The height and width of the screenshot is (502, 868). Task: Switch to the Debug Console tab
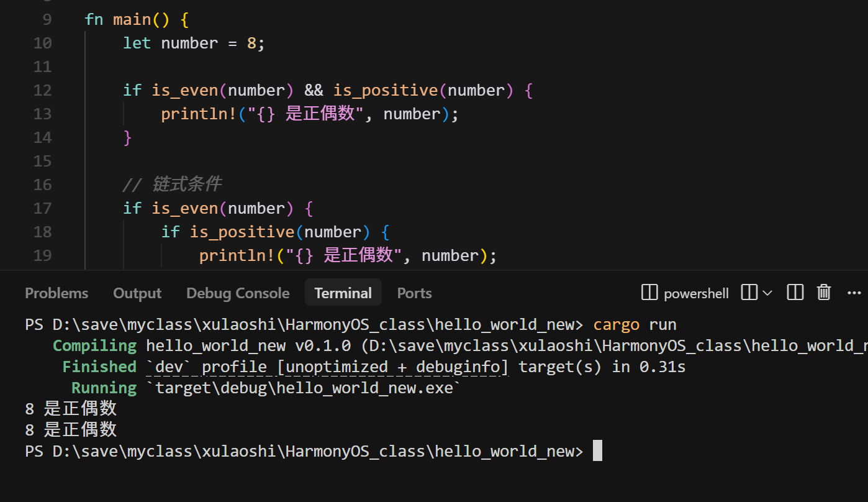coord(238,293)
